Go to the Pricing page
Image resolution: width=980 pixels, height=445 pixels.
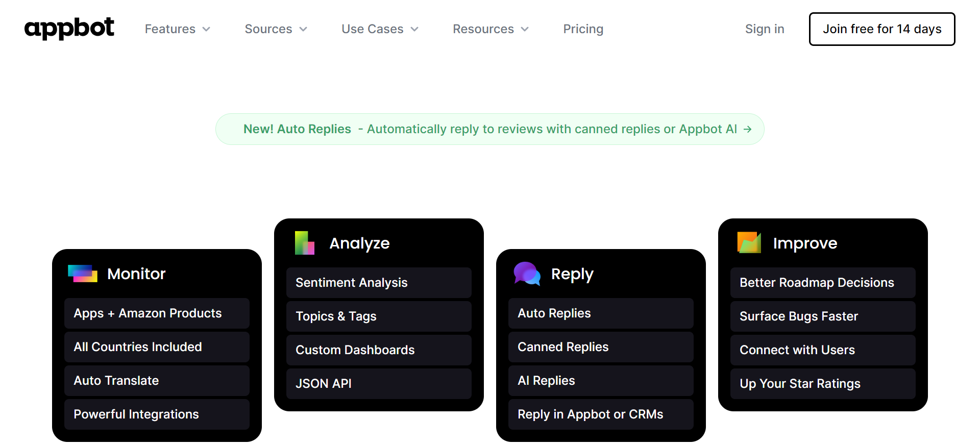pos(583,29)
